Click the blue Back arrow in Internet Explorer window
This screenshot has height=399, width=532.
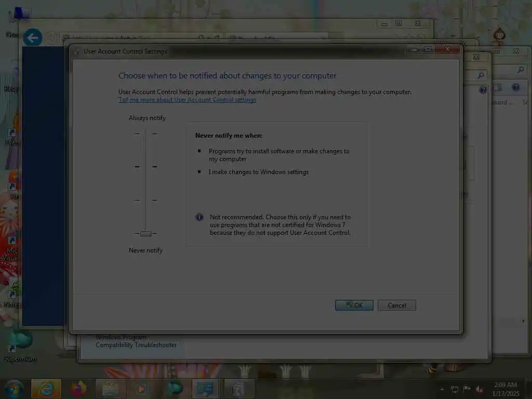[33, 37]
